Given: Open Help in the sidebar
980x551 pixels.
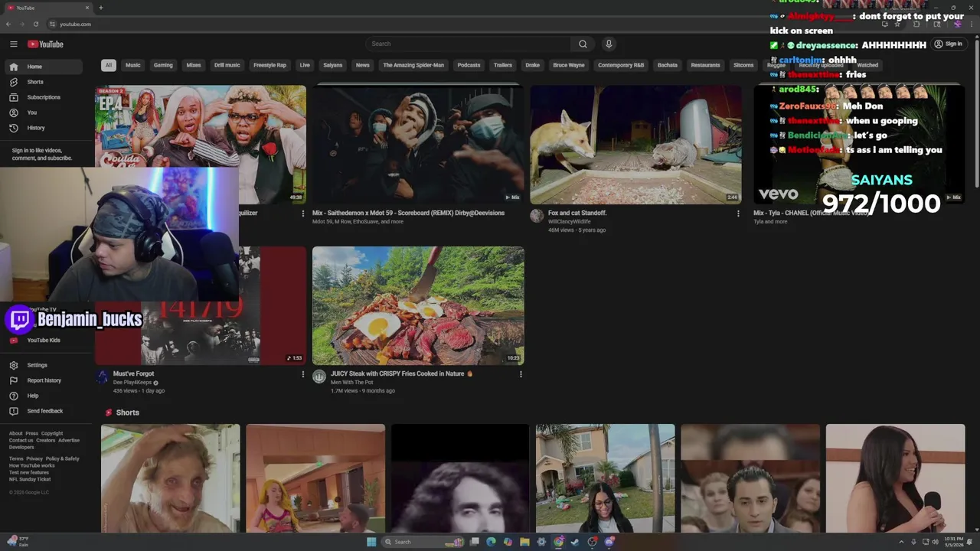Looking at the screenshot, I should pyautogui.click(x=43, y=396).
